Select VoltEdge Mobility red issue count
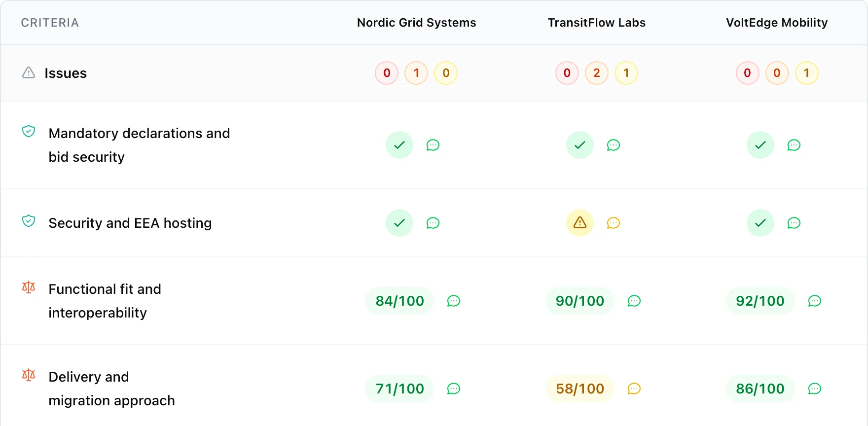 point(748,73)
